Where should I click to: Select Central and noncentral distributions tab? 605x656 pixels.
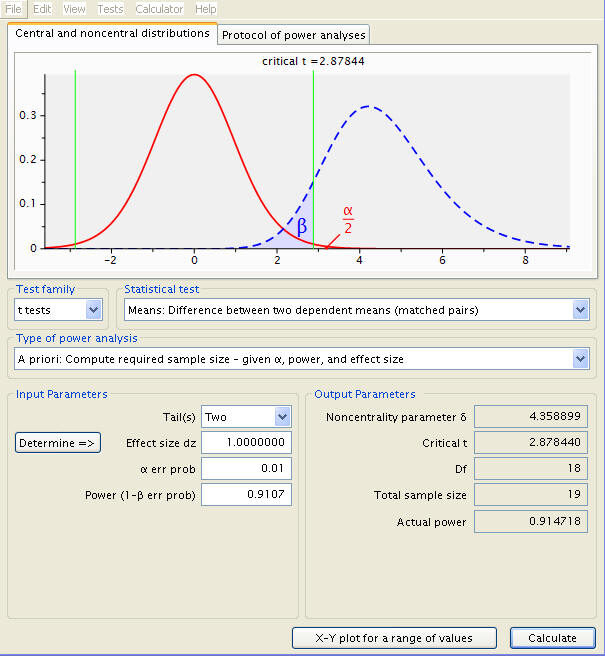tap(112, 33)
